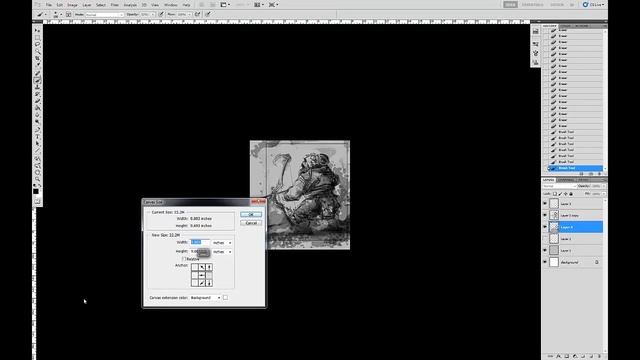The height and width of the screenshot is (360, 640).
Task: Switch to the Layers tab
Action: coord(549,180)
